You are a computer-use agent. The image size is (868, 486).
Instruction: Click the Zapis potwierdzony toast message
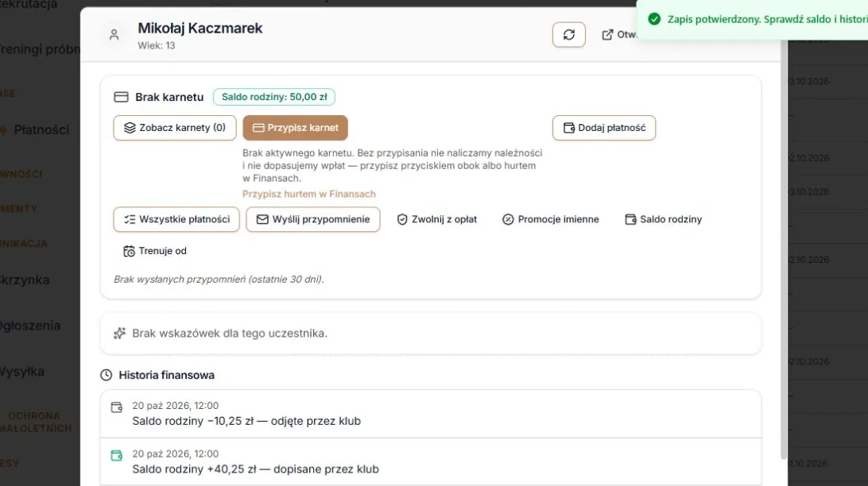767,19
